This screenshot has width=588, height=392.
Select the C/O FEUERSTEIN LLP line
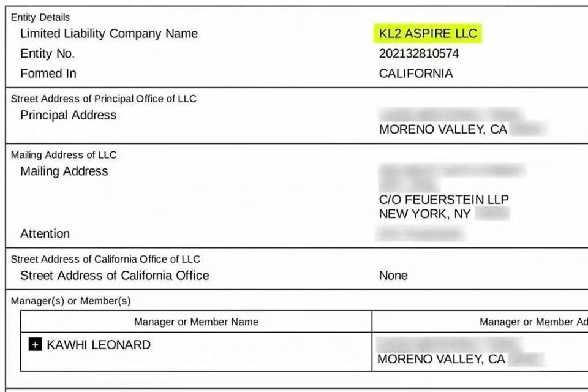click(x=443, y=200)
